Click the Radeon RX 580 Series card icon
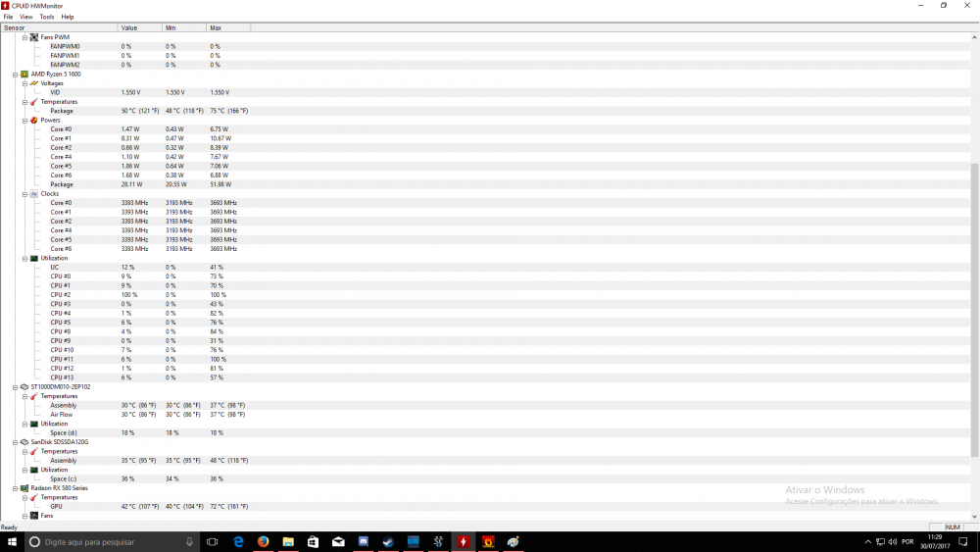Image resolution: width=980 pixels, height=552 pixels. click(x=24, y=488)
